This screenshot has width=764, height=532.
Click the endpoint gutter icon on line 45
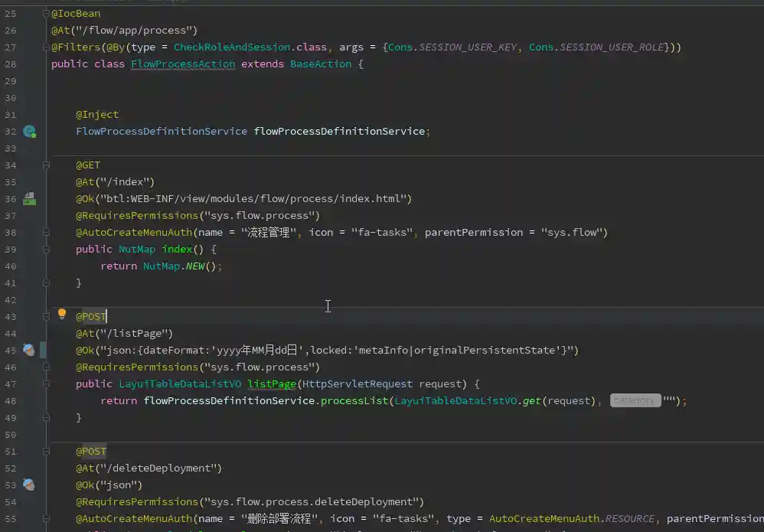coord(29,350)
